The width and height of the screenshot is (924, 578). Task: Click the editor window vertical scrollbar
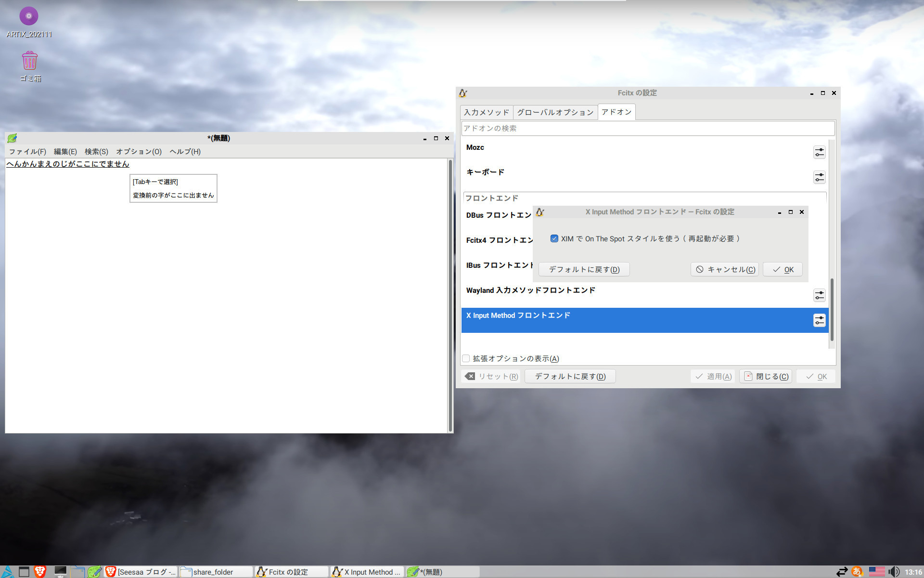coord(450,295)
